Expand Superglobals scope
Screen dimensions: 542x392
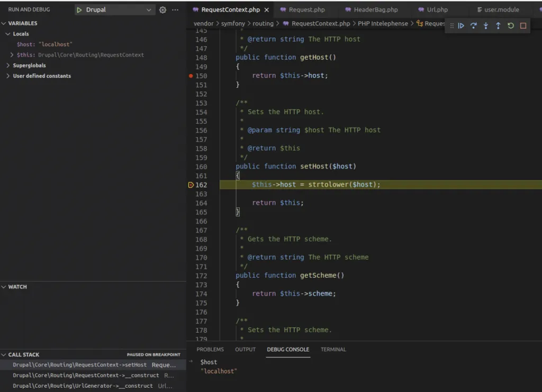click(8, 65)
